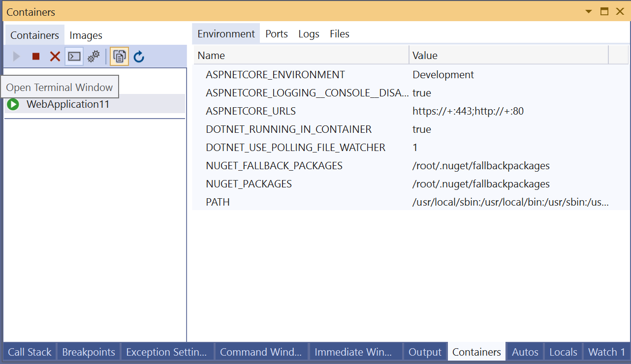Sort by the Name column header
Image resolution: width=631 pixels, height=364 pixels.
(211, 55)
